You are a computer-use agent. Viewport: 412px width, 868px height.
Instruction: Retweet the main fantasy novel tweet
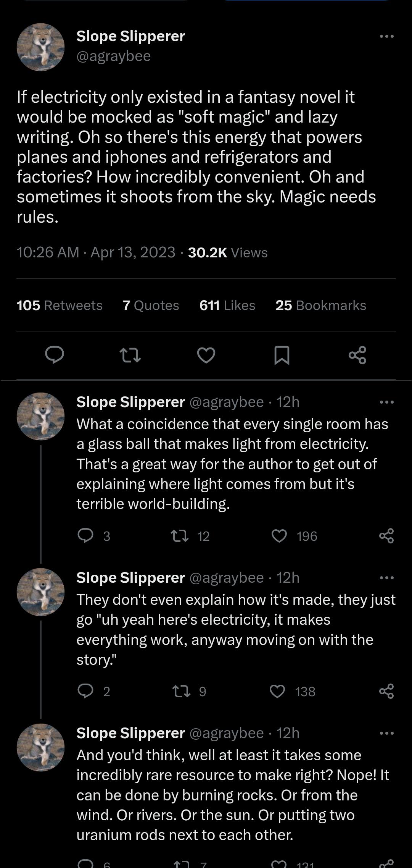click(130, 355)
